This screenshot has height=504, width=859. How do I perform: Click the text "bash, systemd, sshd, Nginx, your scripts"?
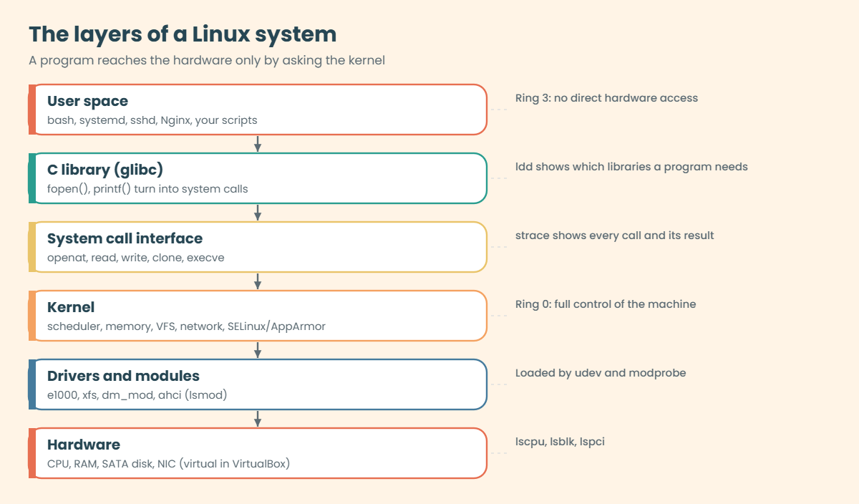[152, 120]
